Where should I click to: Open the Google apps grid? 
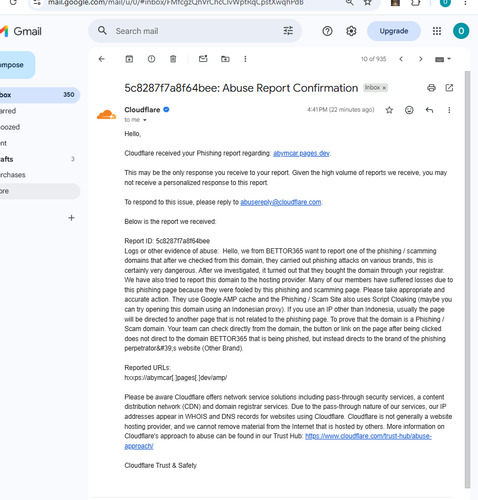(437, 31)
